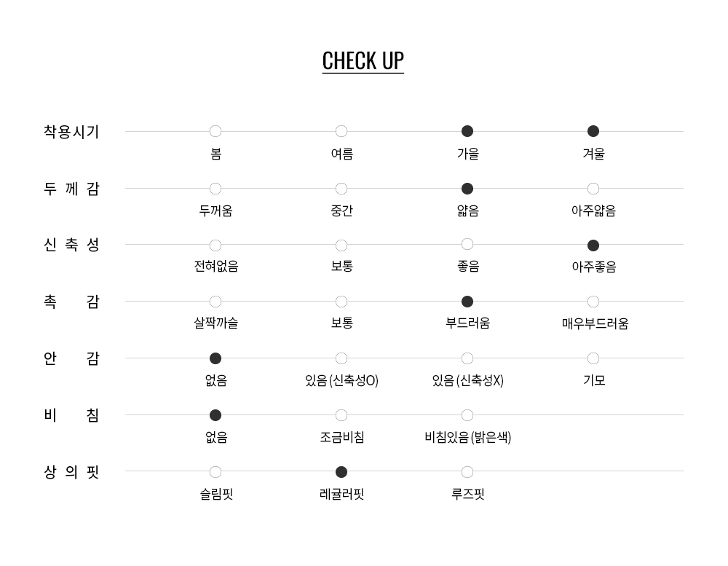Choose 있음 (신축성O) lining circle
The image size is (728, 566).
point(341,358)
